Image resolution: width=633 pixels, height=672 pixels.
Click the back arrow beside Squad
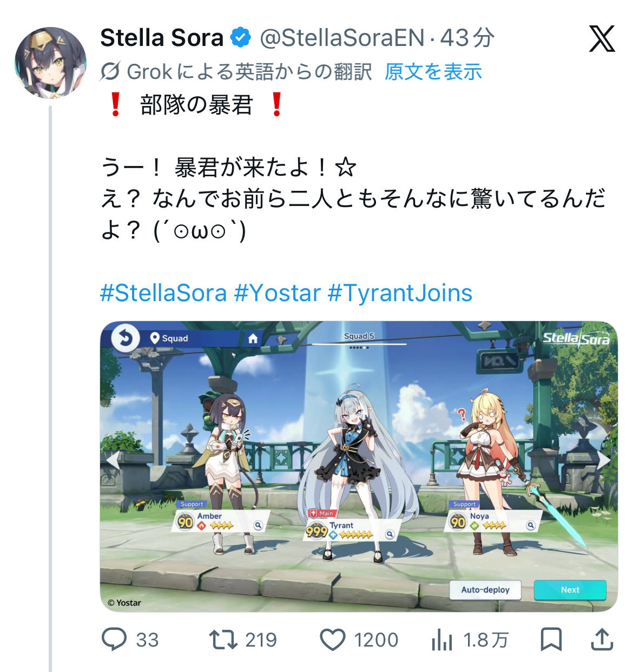(x=126, y=338)
